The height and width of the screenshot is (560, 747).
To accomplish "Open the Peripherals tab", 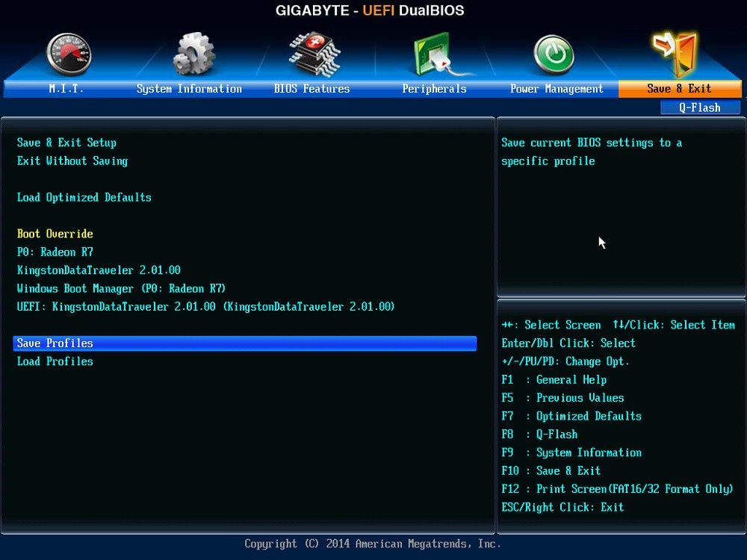I will [434, 89].
